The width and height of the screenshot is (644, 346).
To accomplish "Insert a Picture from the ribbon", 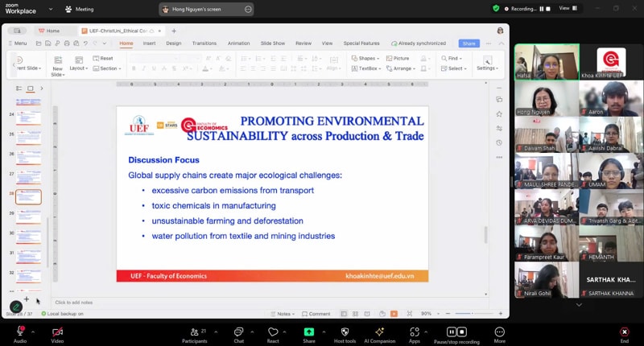I will tap(398, 58).
